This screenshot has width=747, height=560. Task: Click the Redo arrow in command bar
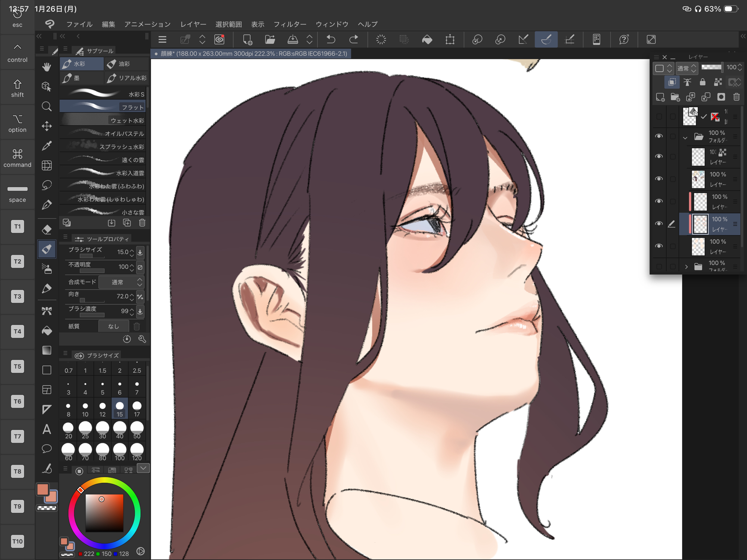coord(353,39)
